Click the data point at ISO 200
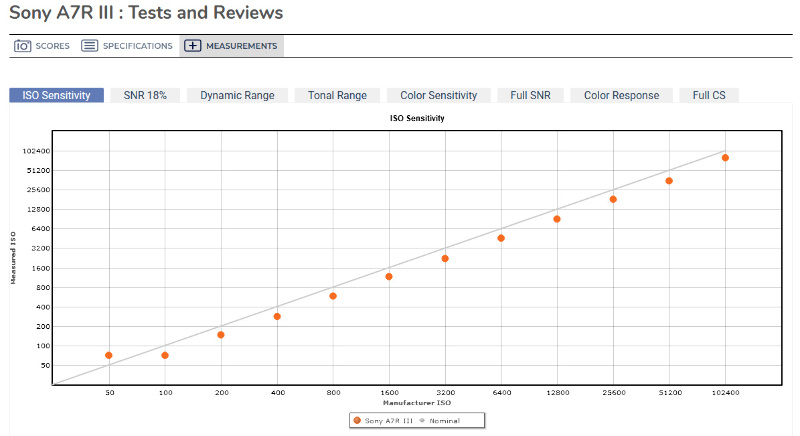The width and height of the screenshot is (800, 436). 221,335
